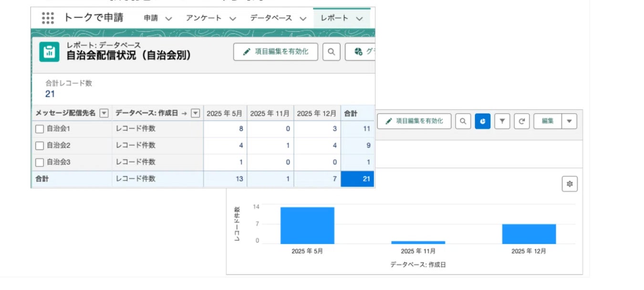Click the highlighted grand total cell 21
Viewport: 644px width, 290px height.
(x=357, y=179)
